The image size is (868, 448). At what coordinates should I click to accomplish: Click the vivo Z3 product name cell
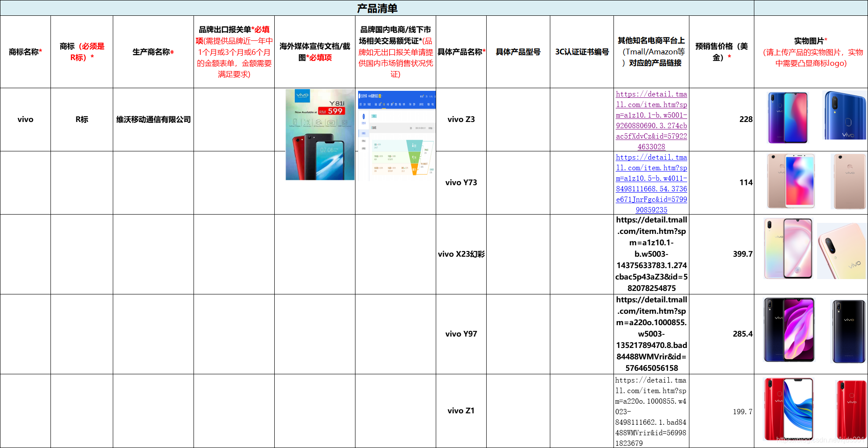(461, 119)
